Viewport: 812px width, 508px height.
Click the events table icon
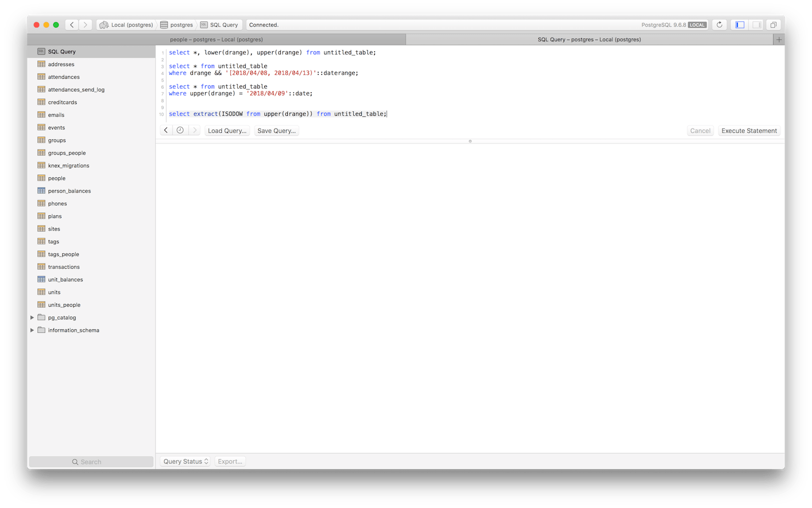[x=42, y=128]
